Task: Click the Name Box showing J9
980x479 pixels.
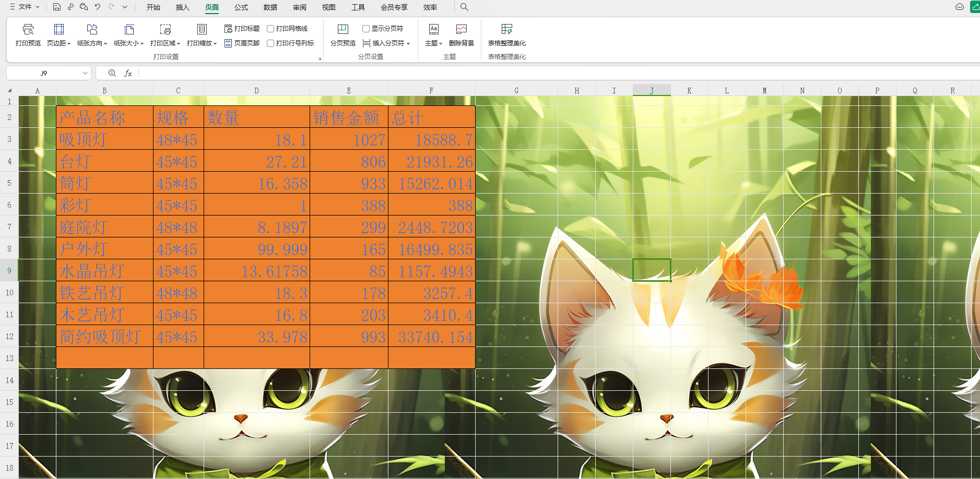Action: coord(44,74)
